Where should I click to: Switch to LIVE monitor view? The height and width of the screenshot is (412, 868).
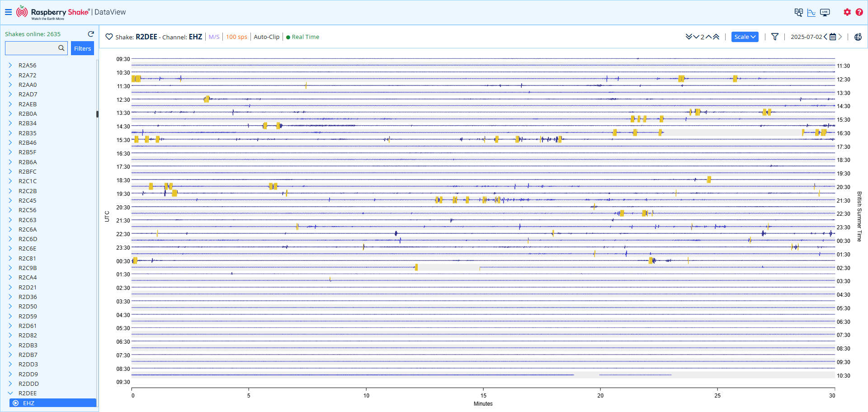click(x=825, y=12)
